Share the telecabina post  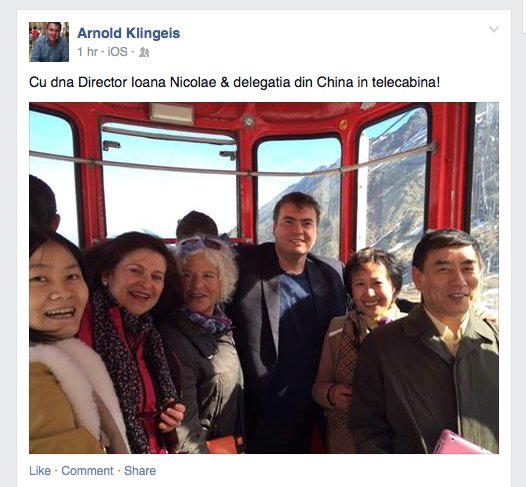(140, 471)
